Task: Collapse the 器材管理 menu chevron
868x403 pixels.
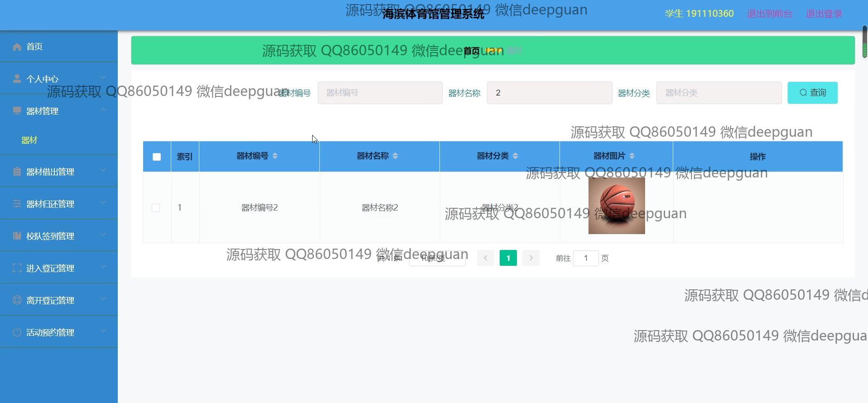Action: [103, 110]
